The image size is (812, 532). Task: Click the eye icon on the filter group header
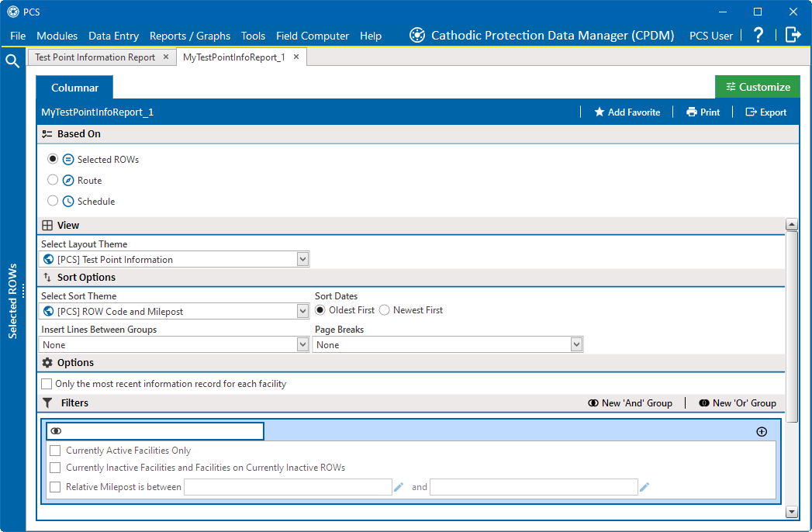pos(55,430)
